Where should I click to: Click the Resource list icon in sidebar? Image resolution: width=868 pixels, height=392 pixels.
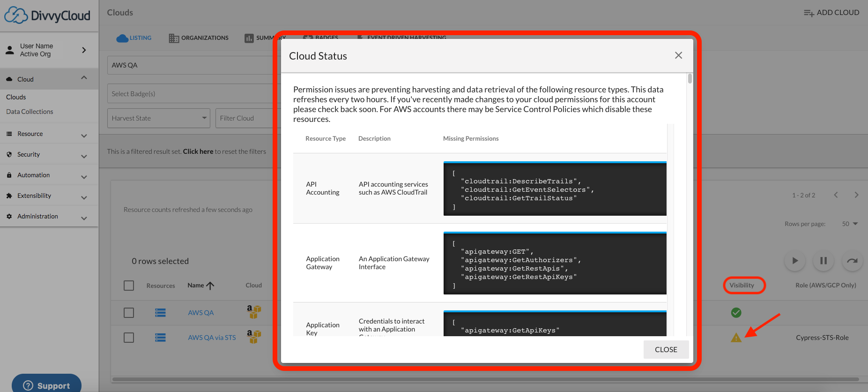[9, 134]
